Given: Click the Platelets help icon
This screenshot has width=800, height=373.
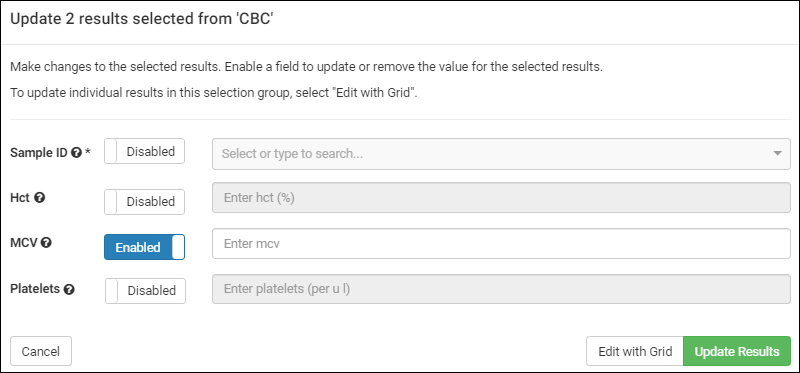Looking at the screenshot, I should [x=69, y=289].
